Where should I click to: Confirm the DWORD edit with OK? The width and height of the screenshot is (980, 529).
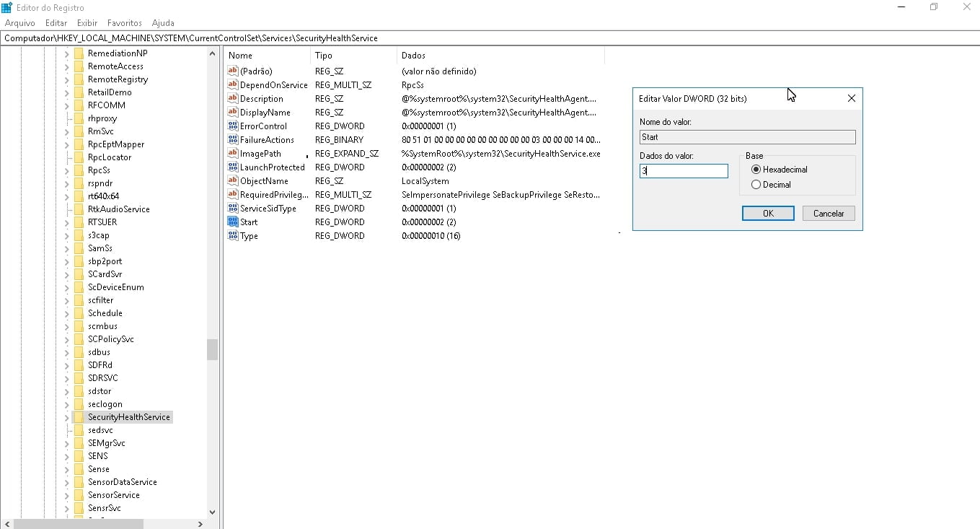(768, 214)
